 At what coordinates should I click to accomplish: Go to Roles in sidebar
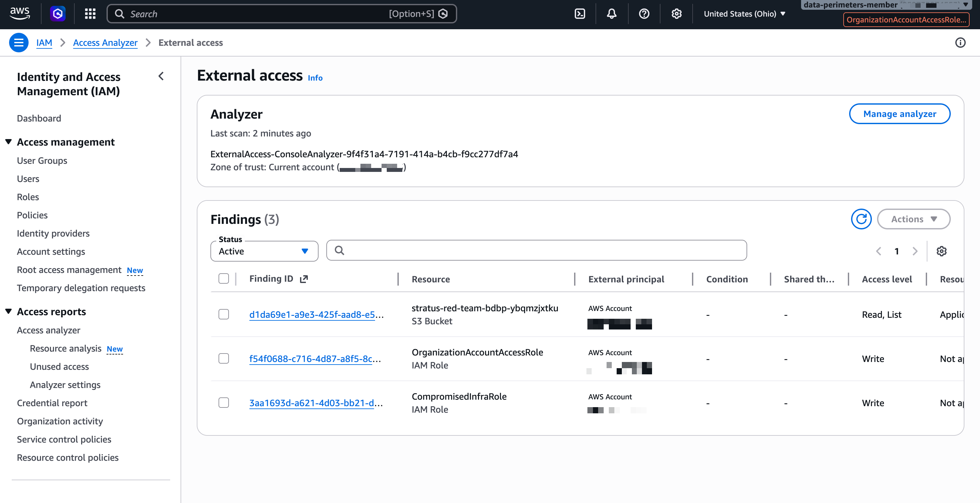28,197
